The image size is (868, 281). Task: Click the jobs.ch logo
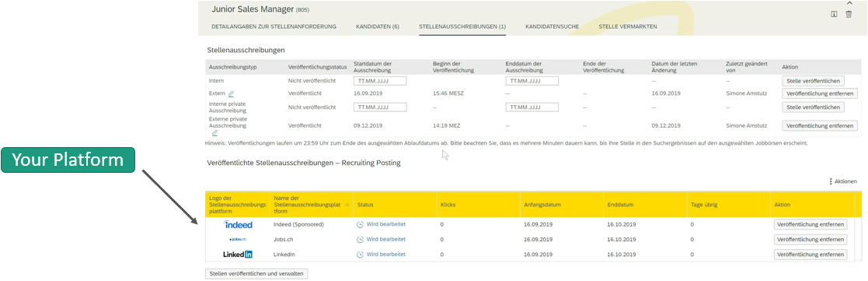[238, 240]
